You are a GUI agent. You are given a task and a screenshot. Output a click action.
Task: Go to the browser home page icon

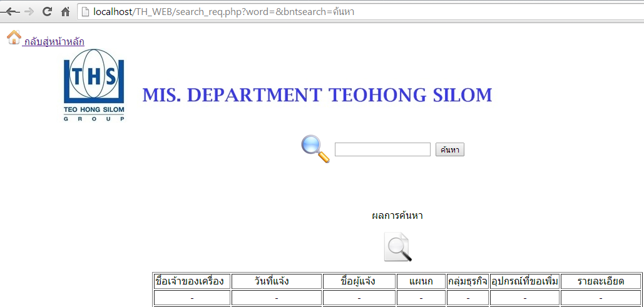[x=65, y=12]
